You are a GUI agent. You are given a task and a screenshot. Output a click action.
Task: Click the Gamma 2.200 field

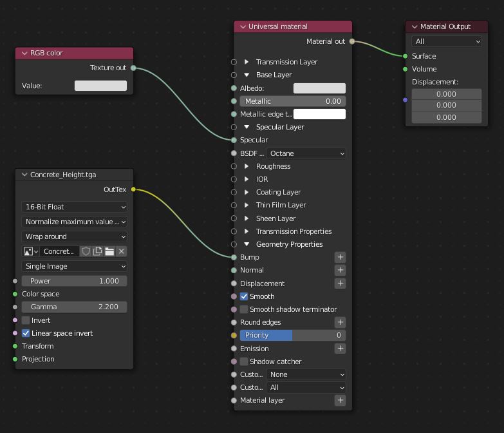point(74,307)
